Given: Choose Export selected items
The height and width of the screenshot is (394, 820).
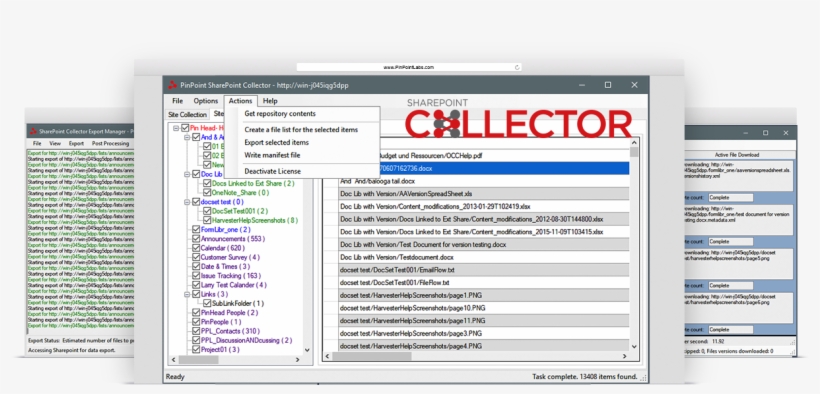Looking at the screenshot, I should 276,142.
